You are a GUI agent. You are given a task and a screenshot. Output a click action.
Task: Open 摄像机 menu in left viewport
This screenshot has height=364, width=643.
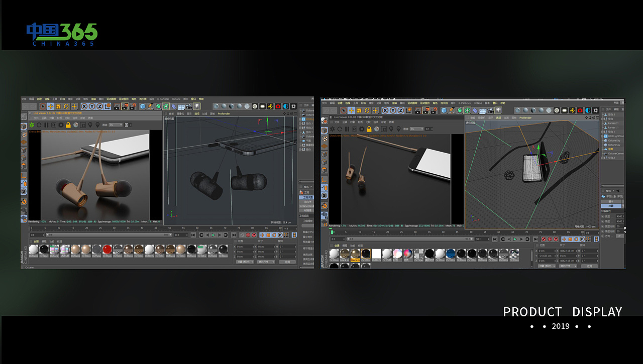click(x=180, y=113)
